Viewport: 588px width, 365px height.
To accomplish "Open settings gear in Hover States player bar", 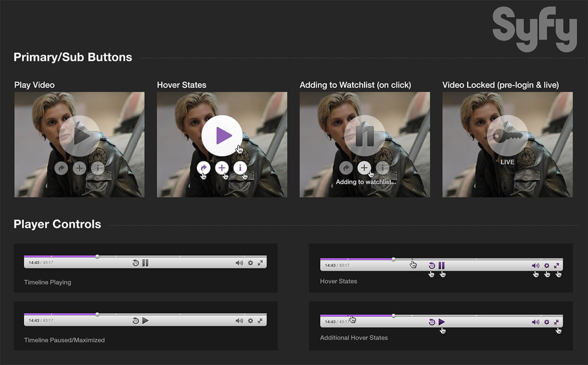I will (546, 265).
